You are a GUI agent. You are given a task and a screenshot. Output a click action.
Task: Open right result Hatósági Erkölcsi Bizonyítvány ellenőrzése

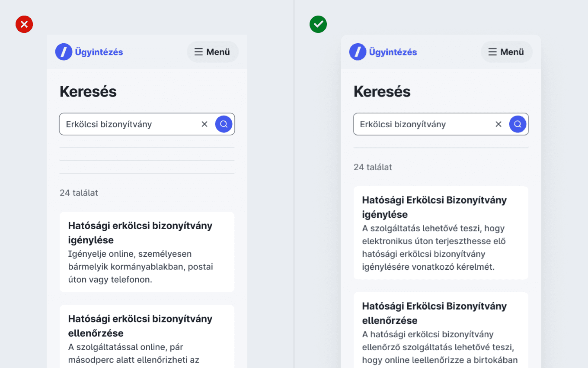point(441,330)
